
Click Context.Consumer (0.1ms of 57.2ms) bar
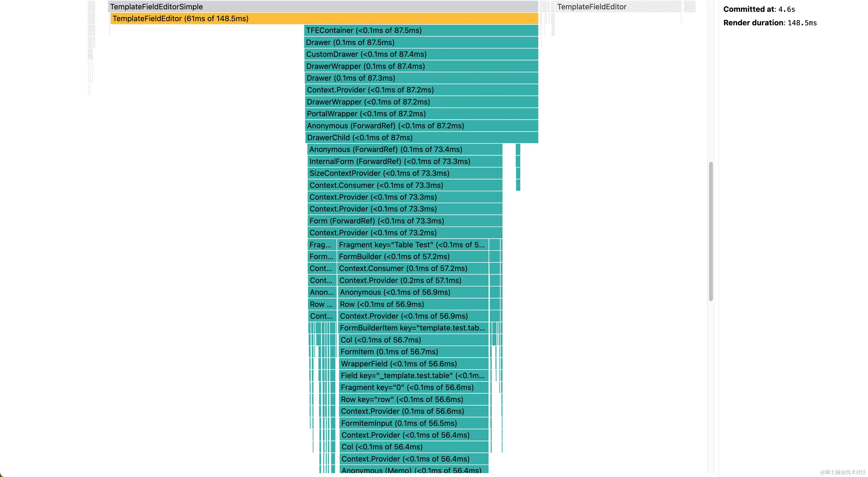[x=413, y=268]
